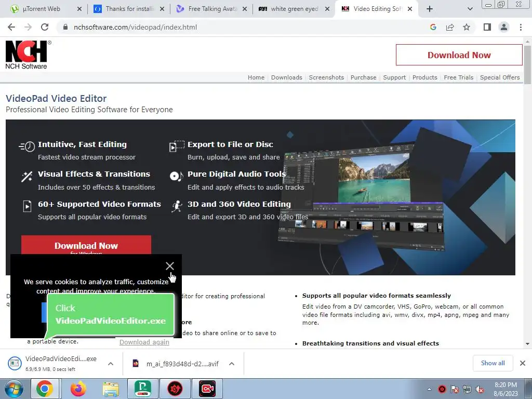Open Chrome three-dot menu

(521, 27)
